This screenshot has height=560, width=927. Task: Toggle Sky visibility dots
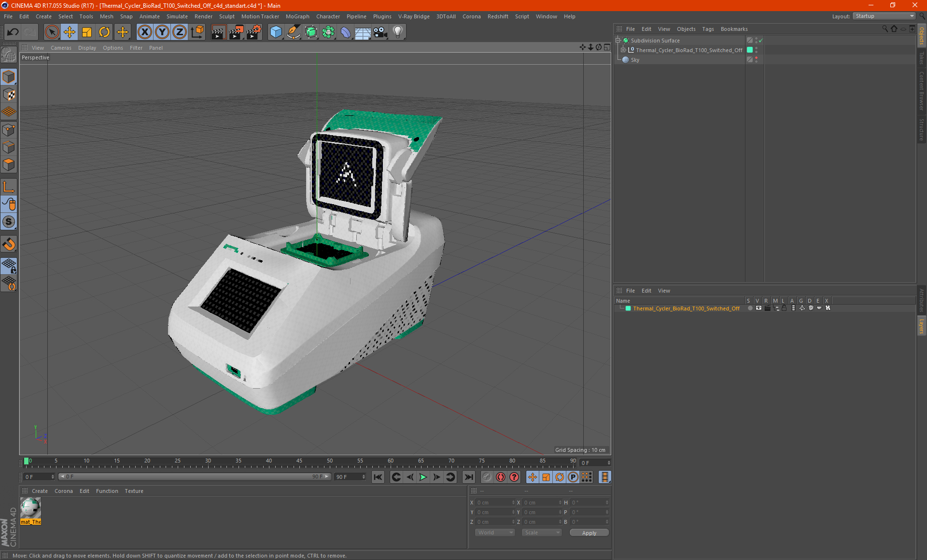(756, 59)
